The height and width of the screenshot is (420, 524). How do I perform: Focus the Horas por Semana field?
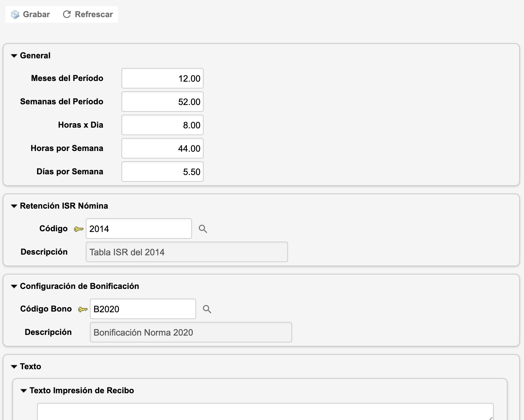pyautogui.click(x=163, y=149)
